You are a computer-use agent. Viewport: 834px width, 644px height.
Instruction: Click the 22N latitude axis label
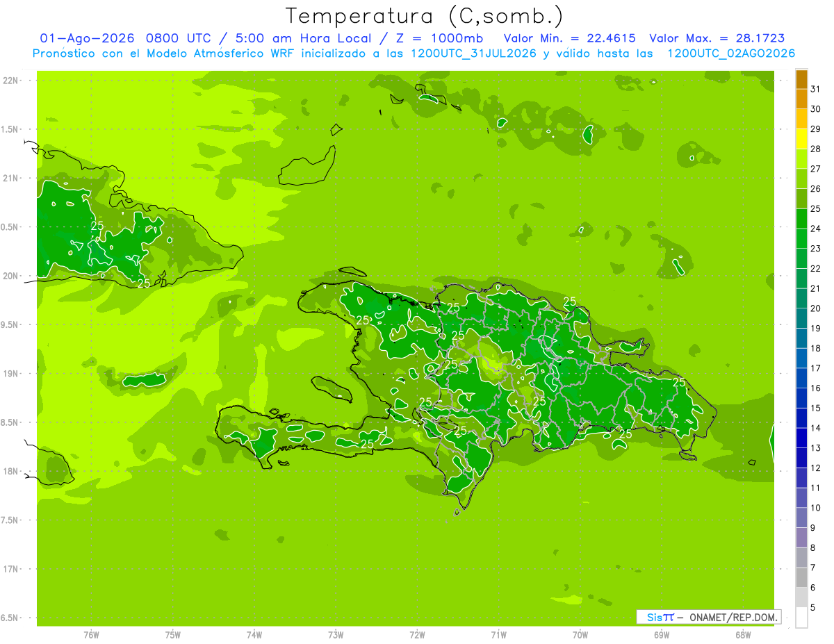pyautogui.click(x=11, y=81)
